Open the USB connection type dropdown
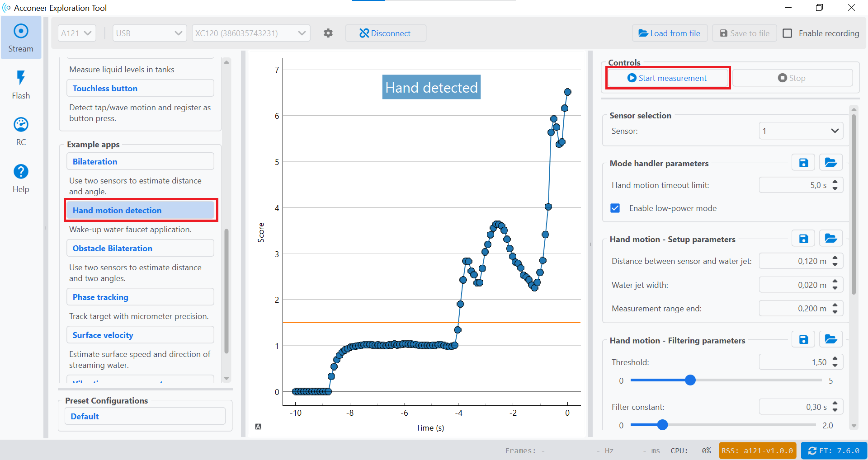868x460 pixels. (149, 33)
